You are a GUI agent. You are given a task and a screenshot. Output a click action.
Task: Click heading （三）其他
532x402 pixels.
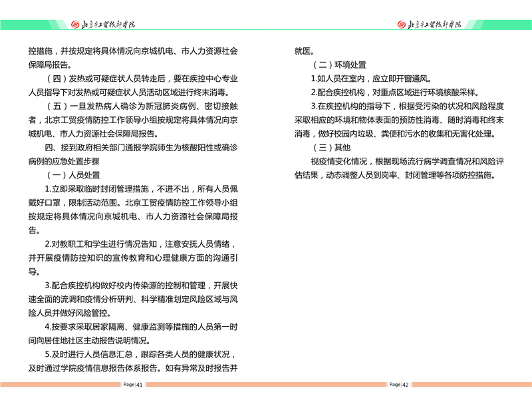tap(331, 148)
